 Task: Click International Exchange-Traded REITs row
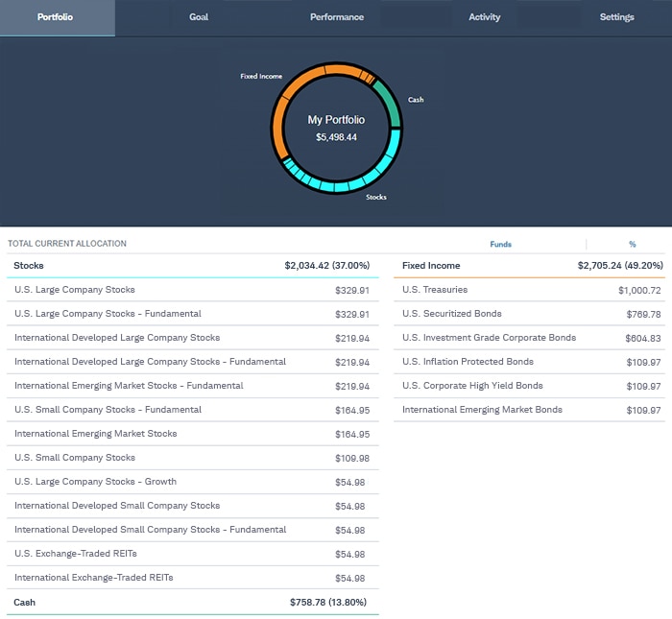click(x=192, y=578)
